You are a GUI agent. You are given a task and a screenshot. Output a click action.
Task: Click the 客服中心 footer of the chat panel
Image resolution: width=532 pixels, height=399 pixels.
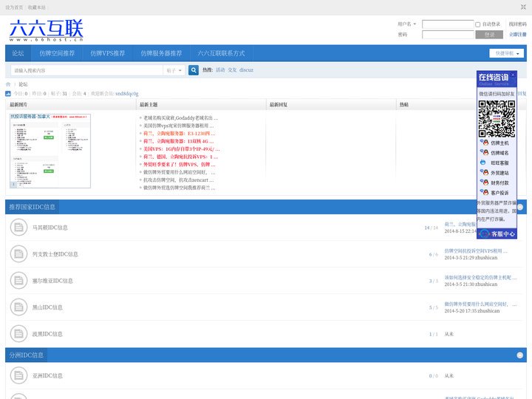(497, 233)
